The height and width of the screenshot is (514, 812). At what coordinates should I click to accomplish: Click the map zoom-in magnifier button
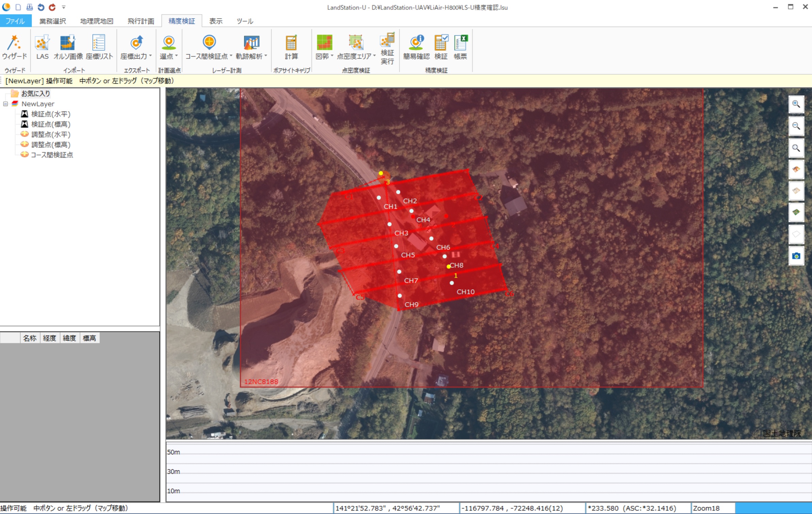tap(796, 104)
